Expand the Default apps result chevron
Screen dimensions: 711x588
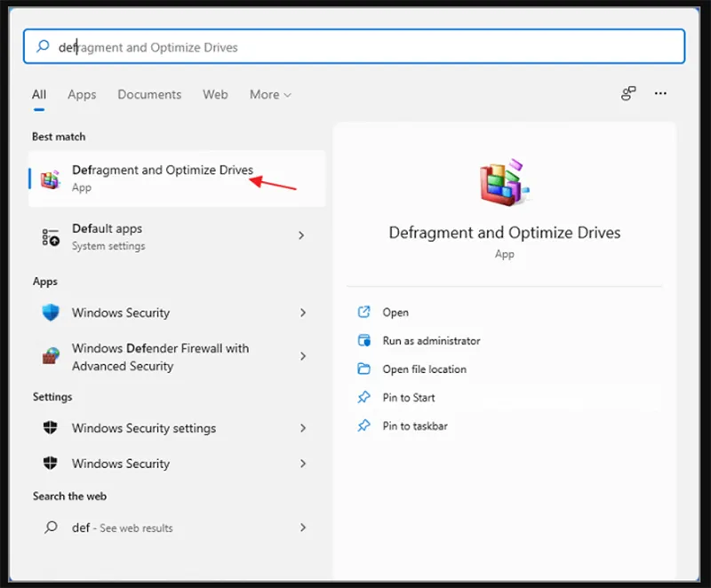pos(301,235)
